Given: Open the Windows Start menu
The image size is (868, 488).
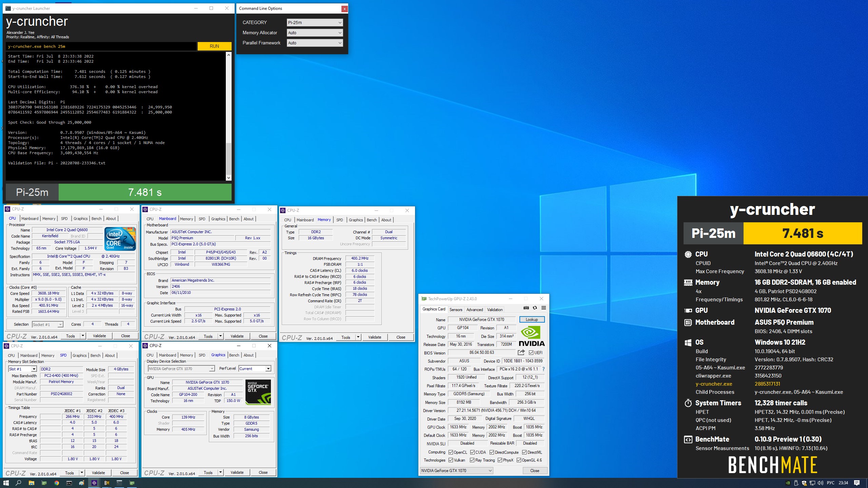Looking at the screenshot, I should (6, 483).
